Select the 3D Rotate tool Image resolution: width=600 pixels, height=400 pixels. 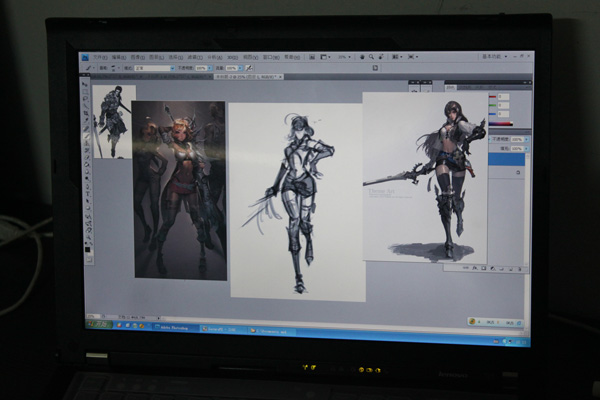coord(89,216)
